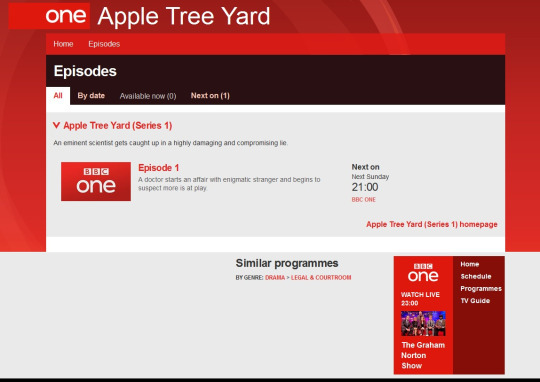Open Schedule in the BBC One side panel
This screenshot has height=382, width=540.
[476, 276]
